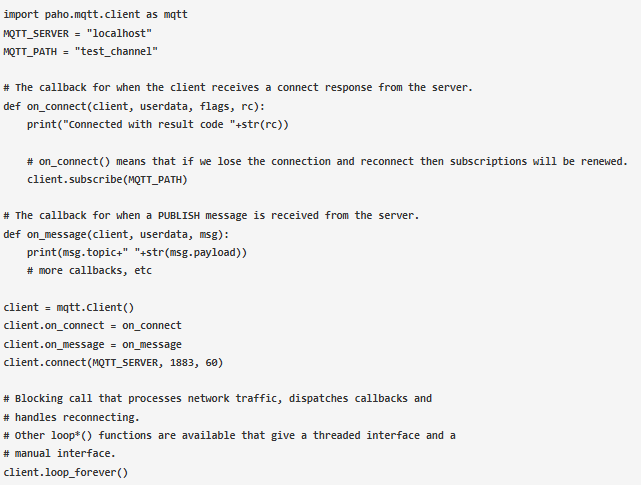Click the client.connect(MQTT_SERVER, 1883, 60) line

(x=113, y=362)
